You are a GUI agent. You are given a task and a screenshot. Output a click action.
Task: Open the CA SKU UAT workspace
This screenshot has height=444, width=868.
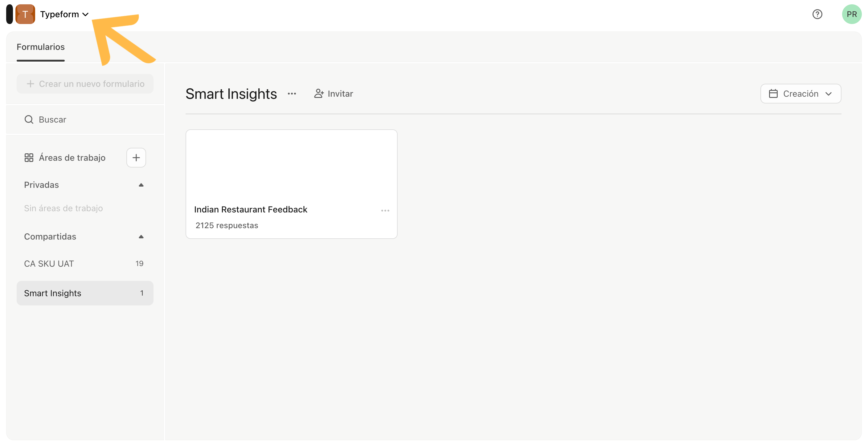click(85, 264)
